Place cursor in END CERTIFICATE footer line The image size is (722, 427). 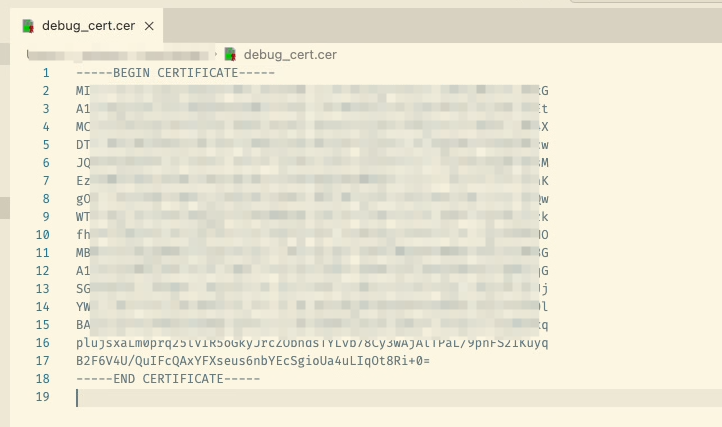click(x=167, y=379)
